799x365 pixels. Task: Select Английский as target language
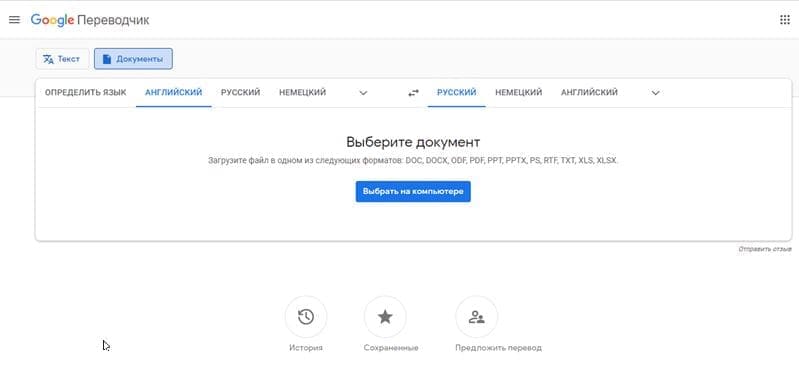590,93
